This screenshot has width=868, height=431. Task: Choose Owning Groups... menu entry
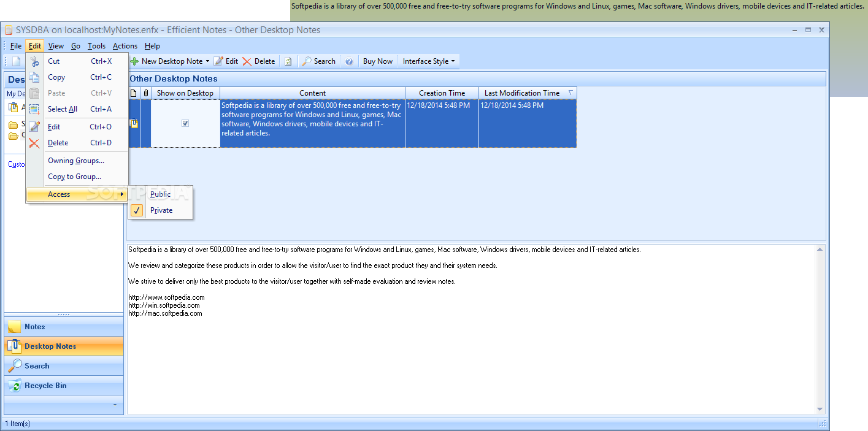(x=76, y=161)
